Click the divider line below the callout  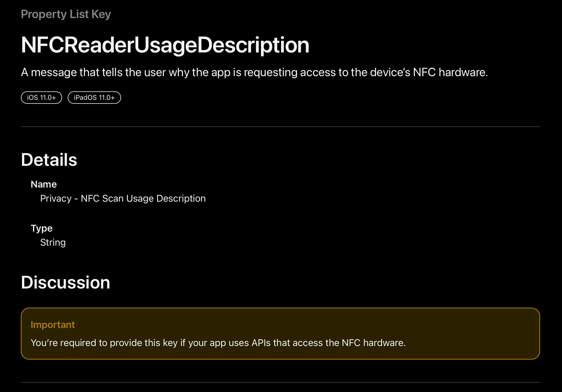(x=280, y=382)
